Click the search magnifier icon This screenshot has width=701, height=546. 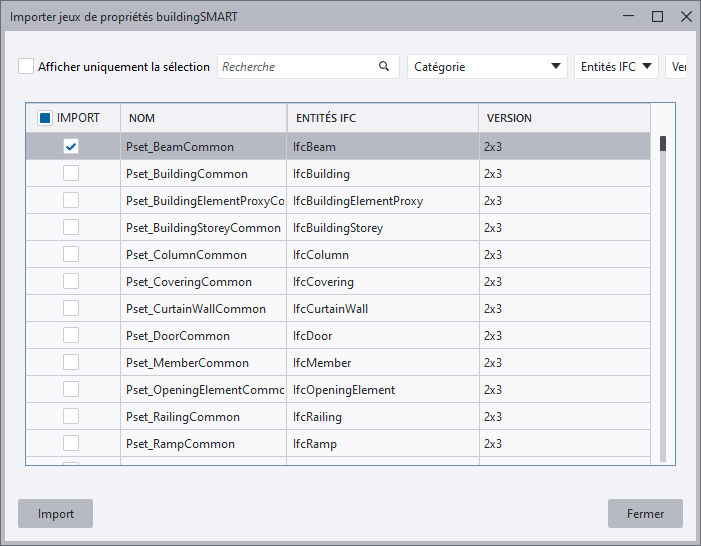[384, 67]
